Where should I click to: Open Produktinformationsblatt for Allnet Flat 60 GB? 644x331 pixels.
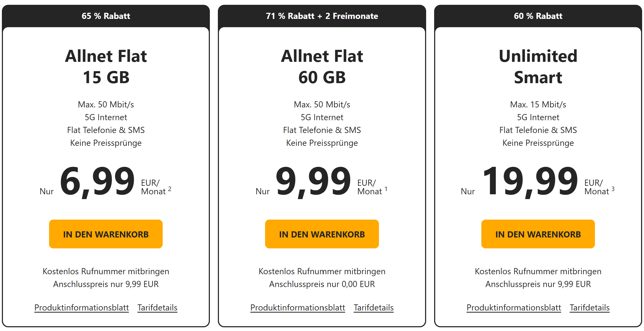pyautogui.click(x=298, y=308)
